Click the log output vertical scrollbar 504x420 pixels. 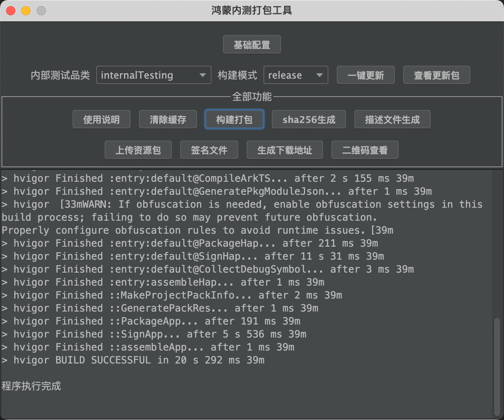point(497,367)
